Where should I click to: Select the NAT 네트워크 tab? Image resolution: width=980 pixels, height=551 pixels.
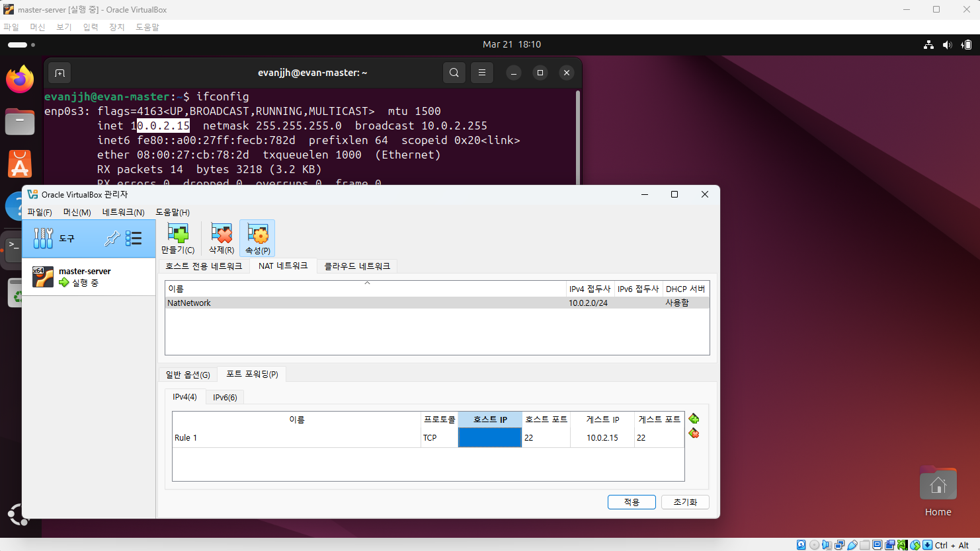(x=283, y=266)
